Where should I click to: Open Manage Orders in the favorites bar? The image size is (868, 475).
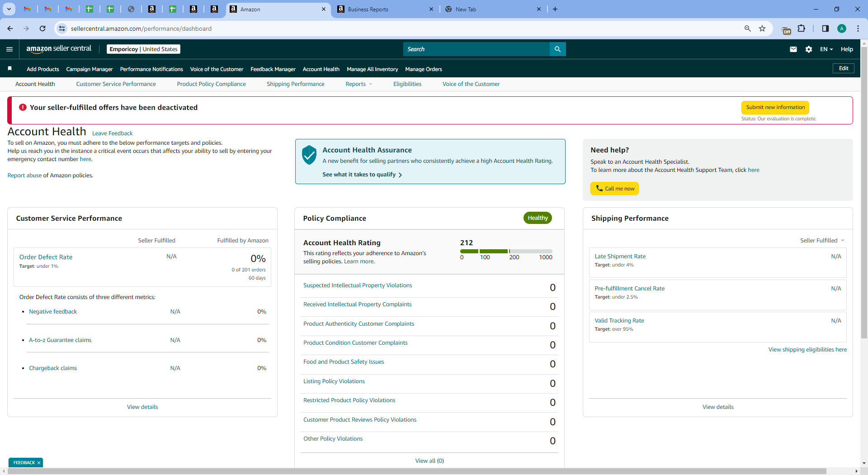pos(424,69)
